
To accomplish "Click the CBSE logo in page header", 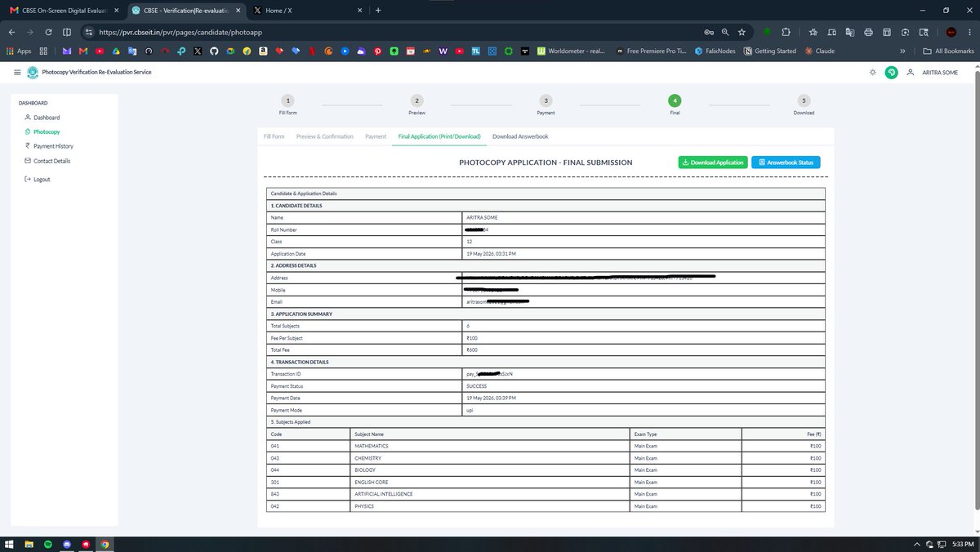I will tap(33, 72).
